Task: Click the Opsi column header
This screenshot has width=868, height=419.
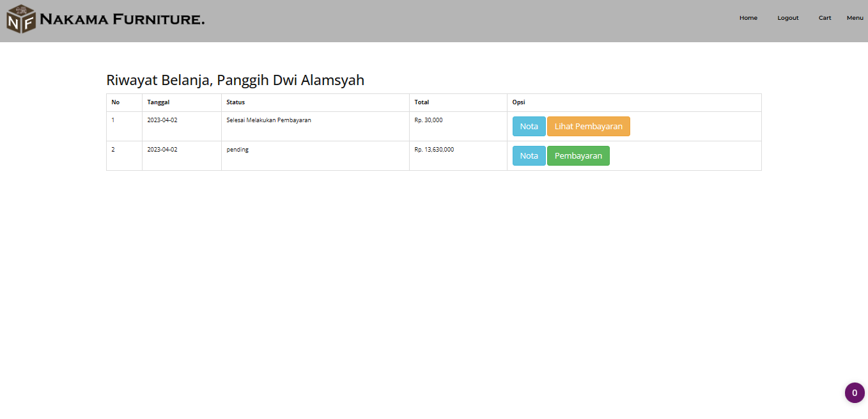Action: 516,102
